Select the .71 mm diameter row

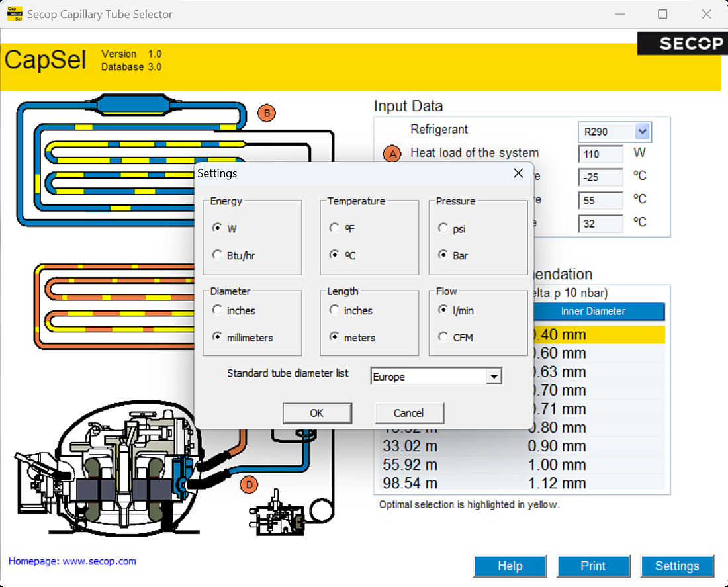599,409
